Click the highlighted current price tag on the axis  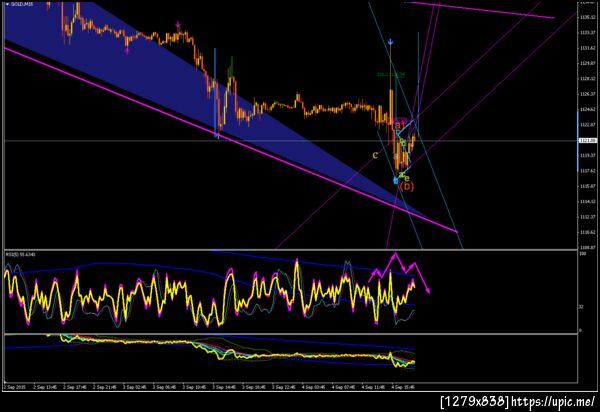[x=588, y=140]
